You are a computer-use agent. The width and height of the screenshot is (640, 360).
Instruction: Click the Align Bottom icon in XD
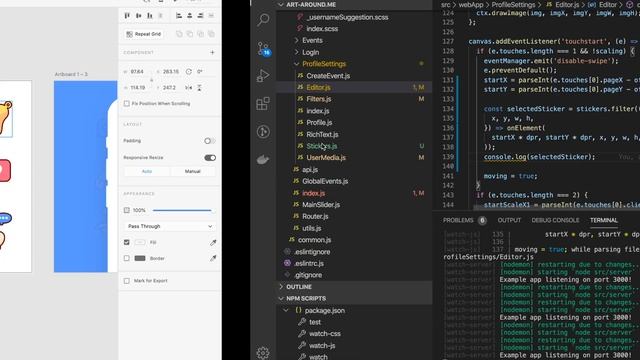(150, 16)
